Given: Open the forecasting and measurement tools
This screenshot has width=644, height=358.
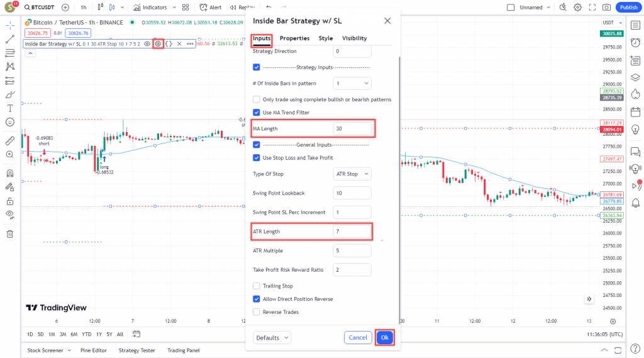Looking at the screenshot, I should [x=10, y=81].
